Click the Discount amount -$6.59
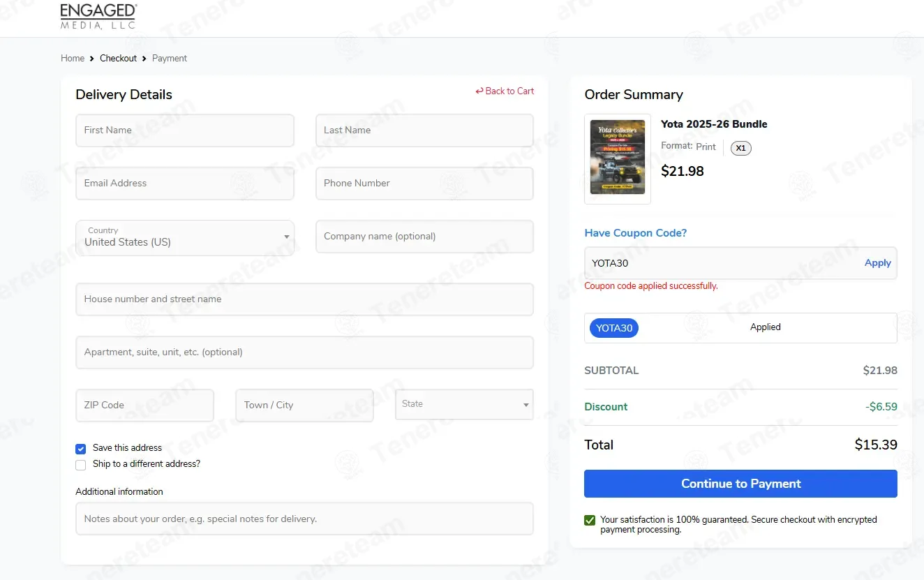The width and height of the screenshot is (924, 580). [x=881, y=407]
